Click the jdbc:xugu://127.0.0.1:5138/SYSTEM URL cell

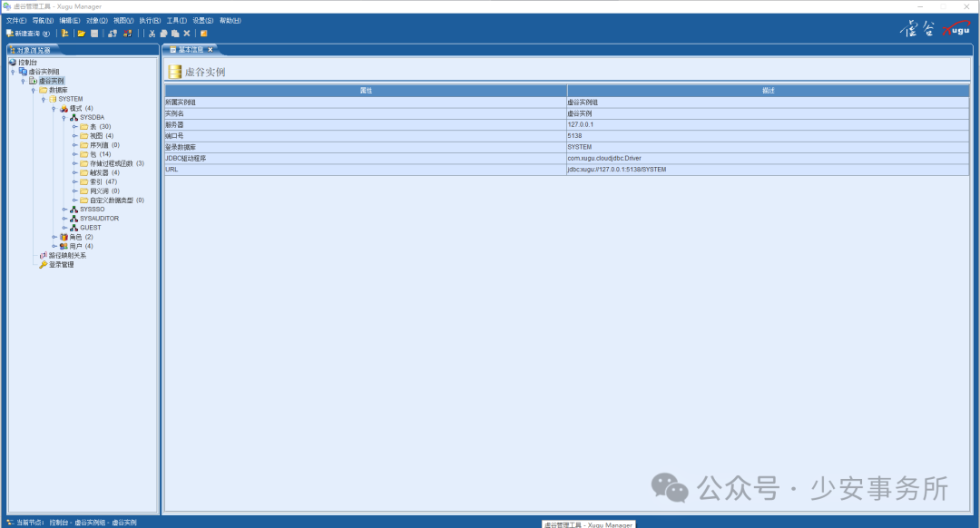[769, 170]
